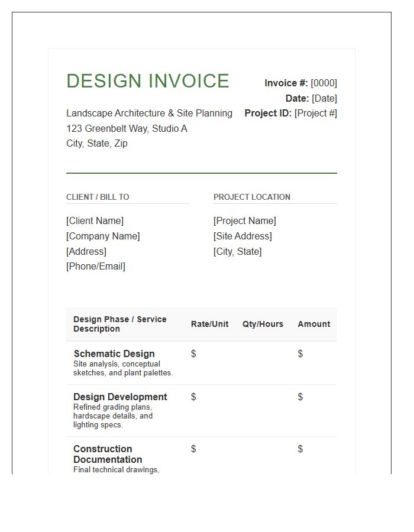Click the Rate $ cell for Schematic Design
This screenshot has width=414, height=532.
pos(193,354)
